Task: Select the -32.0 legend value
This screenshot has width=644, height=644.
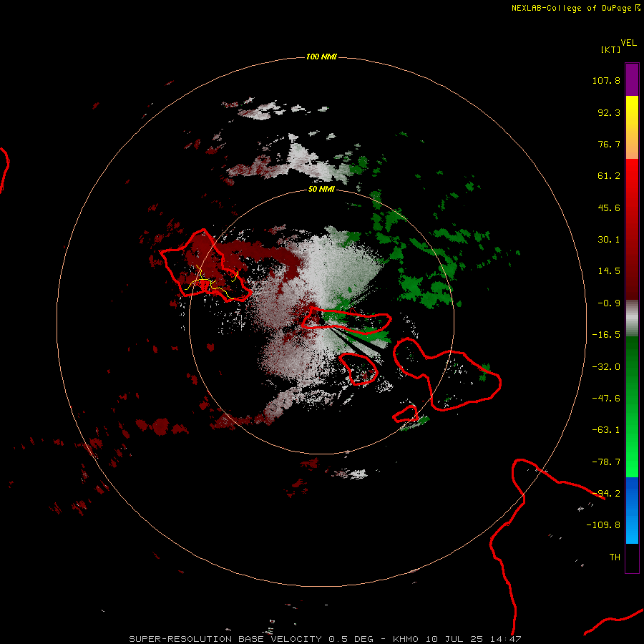Action: pyautogui.click(x=606, y=367)
